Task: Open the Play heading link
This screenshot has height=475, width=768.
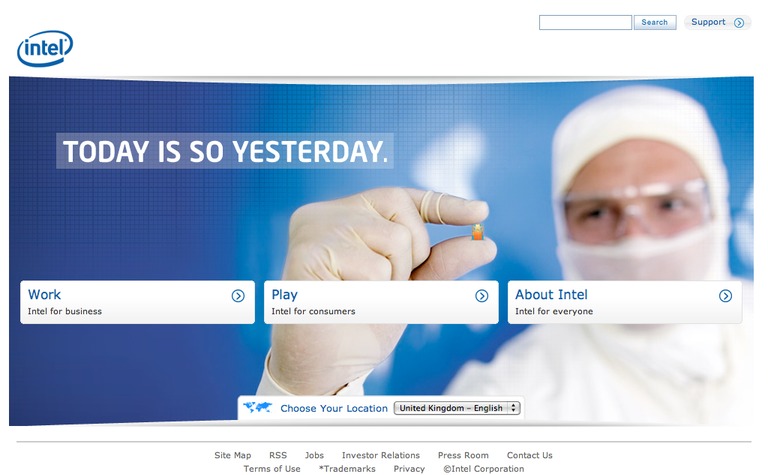Action: pos(285,295)
